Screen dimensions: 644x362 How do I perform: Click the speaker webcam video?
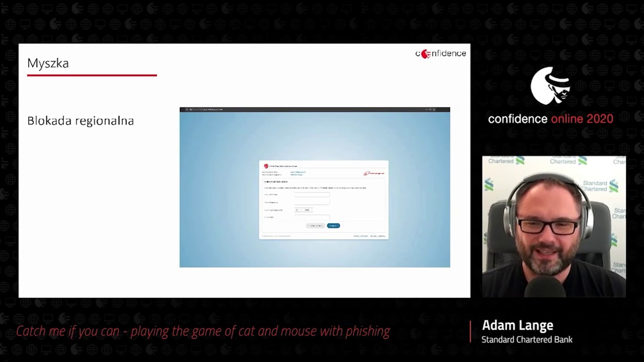pos(554,226)
